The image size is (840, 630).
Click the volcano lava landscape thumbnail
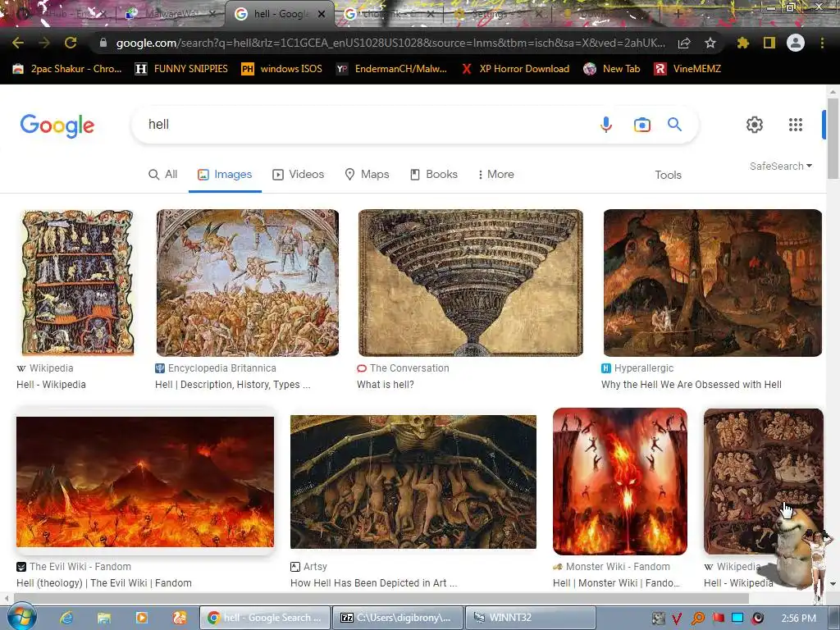pos(145,482)
